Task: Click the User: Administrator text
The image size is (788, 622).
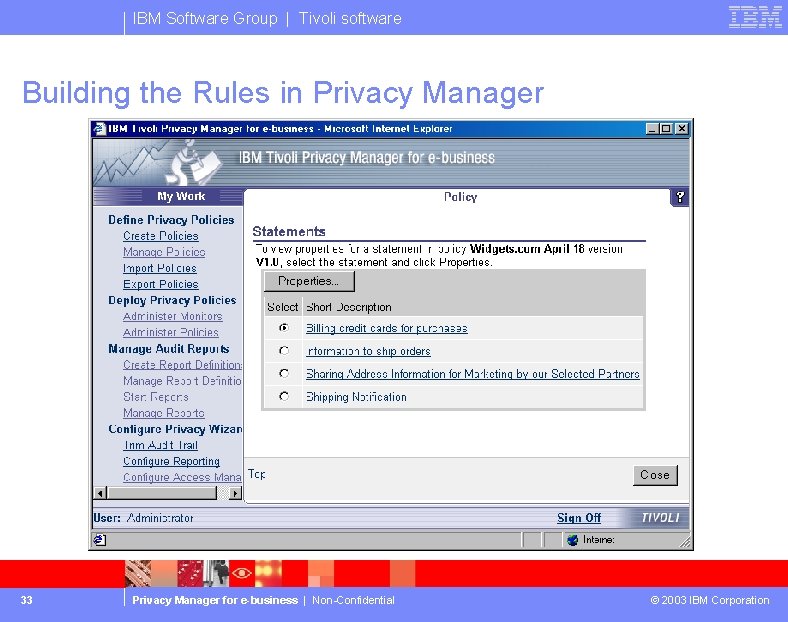Action: (x=143, y=518)
